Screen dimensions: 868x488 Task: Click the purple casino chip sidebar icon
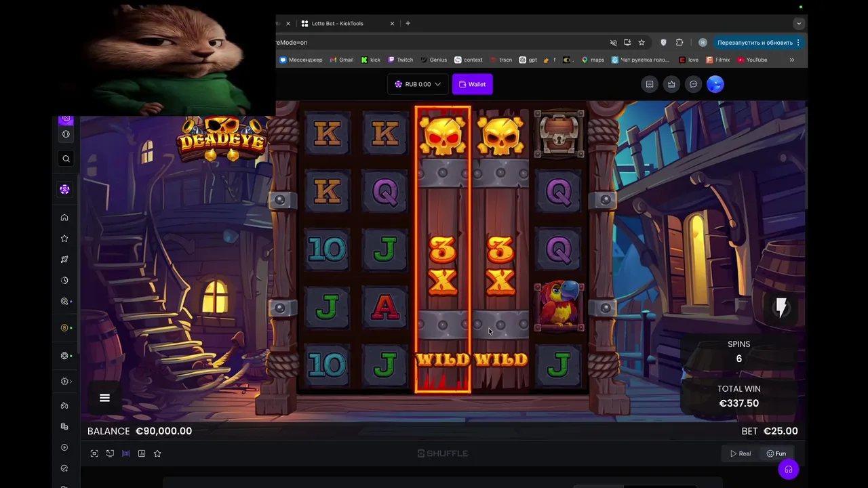(x=65, y=190)
